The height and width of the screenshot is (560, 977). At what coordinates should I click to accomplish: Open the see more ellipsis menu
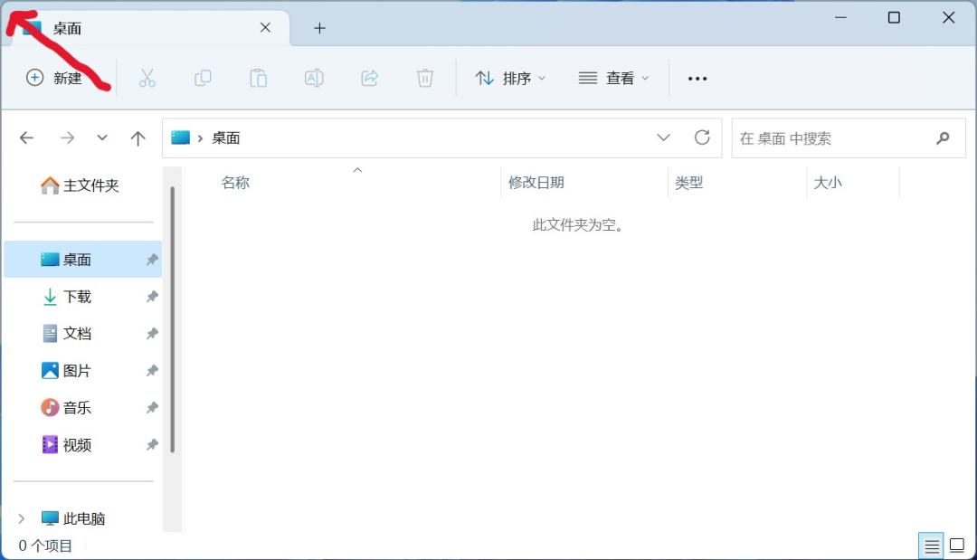[x=697, y=78]
